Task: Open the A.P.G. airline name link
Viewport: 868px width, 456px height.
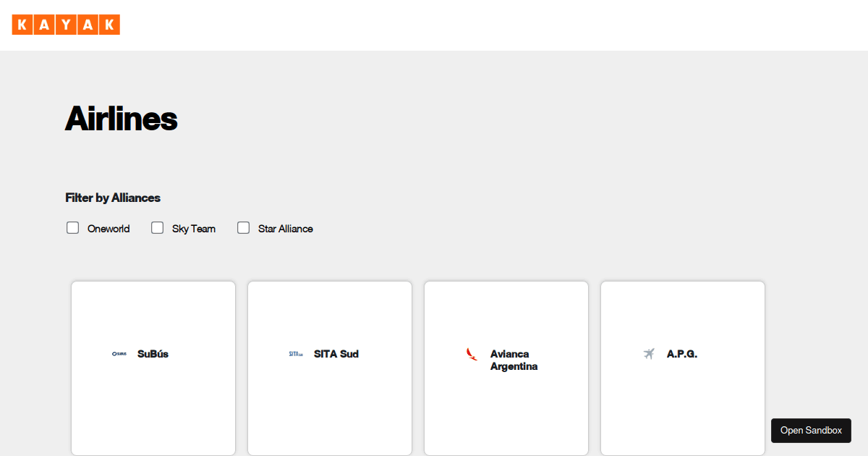Action: (682, 354)
